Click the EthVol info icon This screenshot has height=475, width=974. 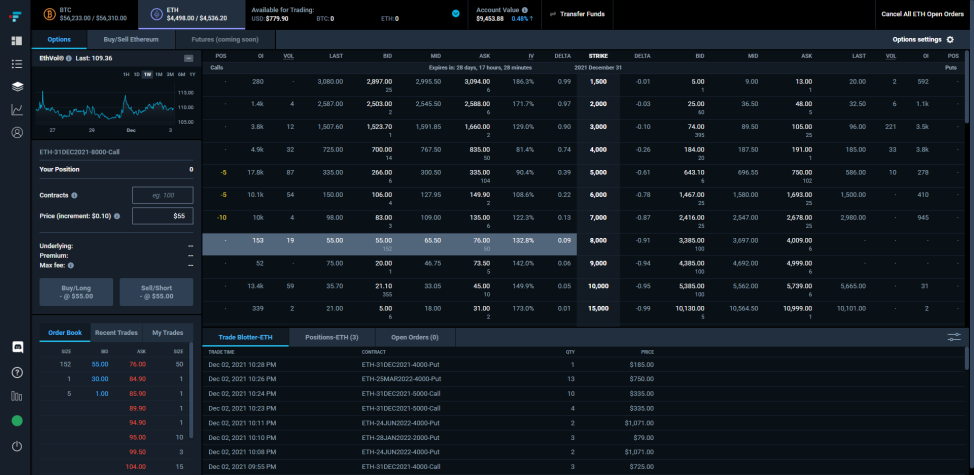pos(69,58)
